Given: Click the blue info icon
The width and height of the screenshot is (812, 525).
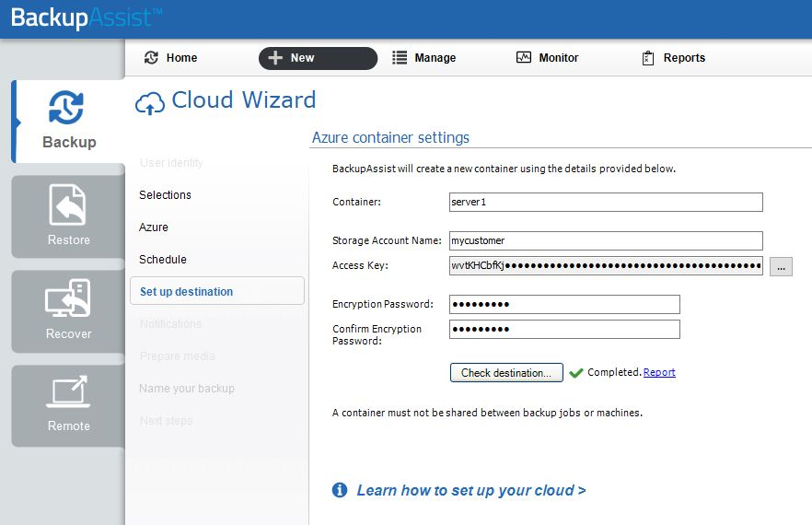Looking at the screenshot, I should pyautogui.click(x=340, y=490).
